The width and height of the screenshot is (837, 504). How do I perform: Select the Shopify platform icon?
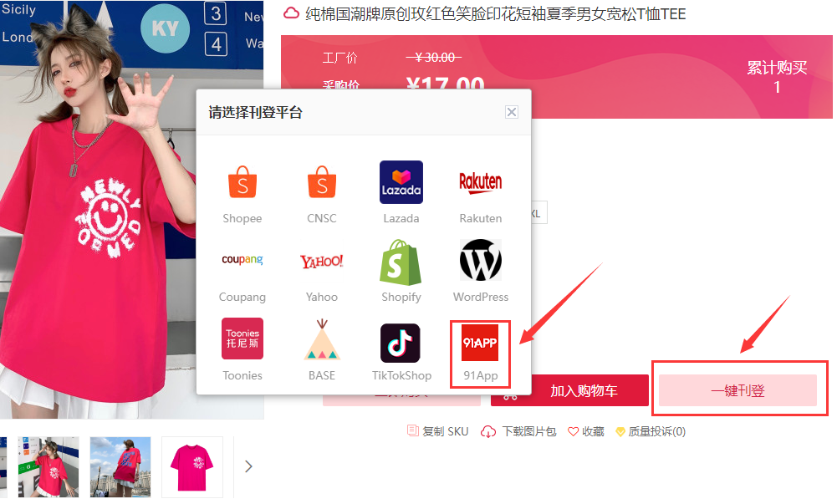point(401,262)
